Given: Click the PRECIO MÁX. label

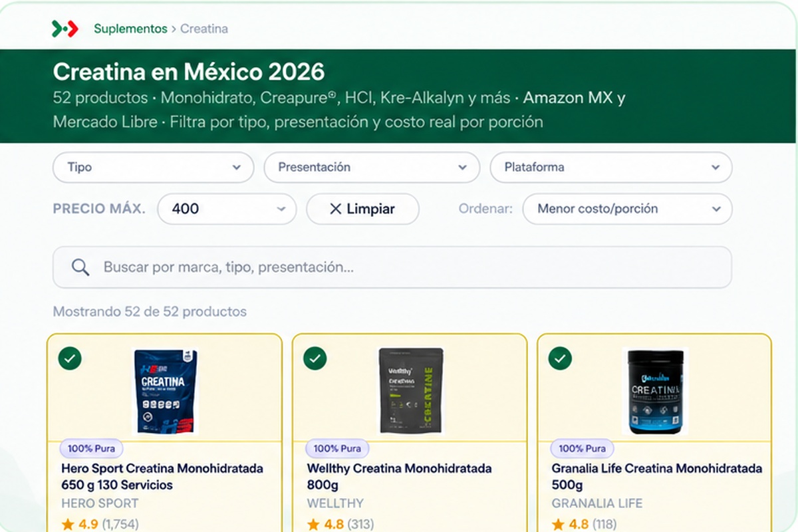Looking at the screenshot, I should tap(99, 209).
